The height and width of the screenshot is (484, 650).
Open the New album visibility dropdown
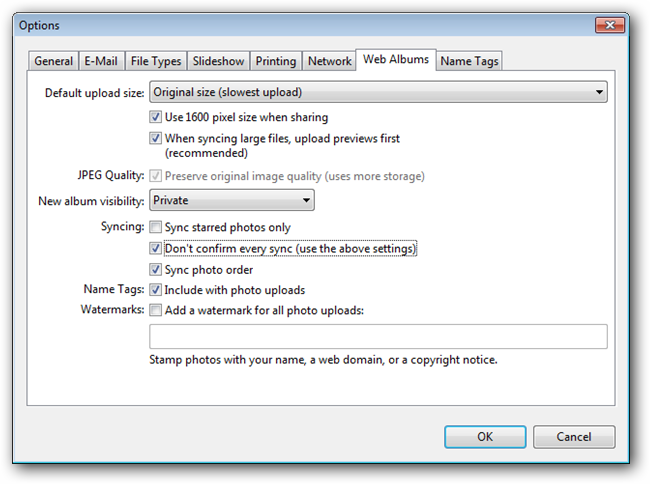[231, 201]
